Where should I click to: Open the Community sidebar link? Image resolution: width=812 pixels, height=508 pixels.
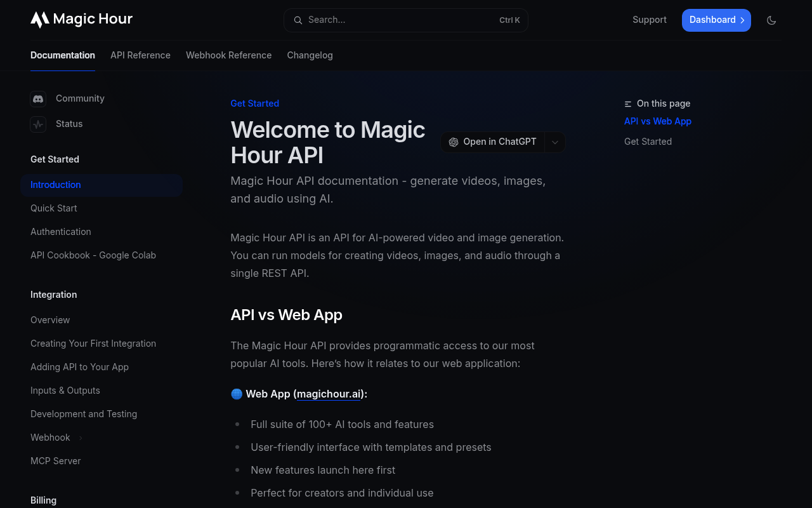point(80,98)
